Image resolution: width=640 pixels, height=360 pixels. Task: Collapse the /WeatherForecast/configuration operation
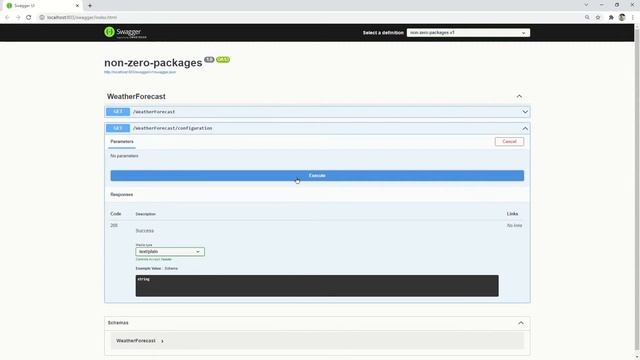tap(525, 129)
